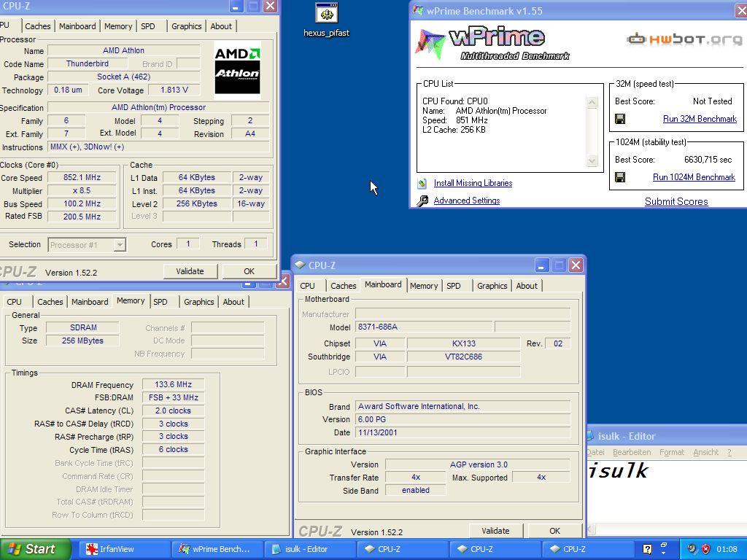Click motherboard model 8371-686A field
The height and width of the screenshot is (560, 747).
tap(424, 327)
